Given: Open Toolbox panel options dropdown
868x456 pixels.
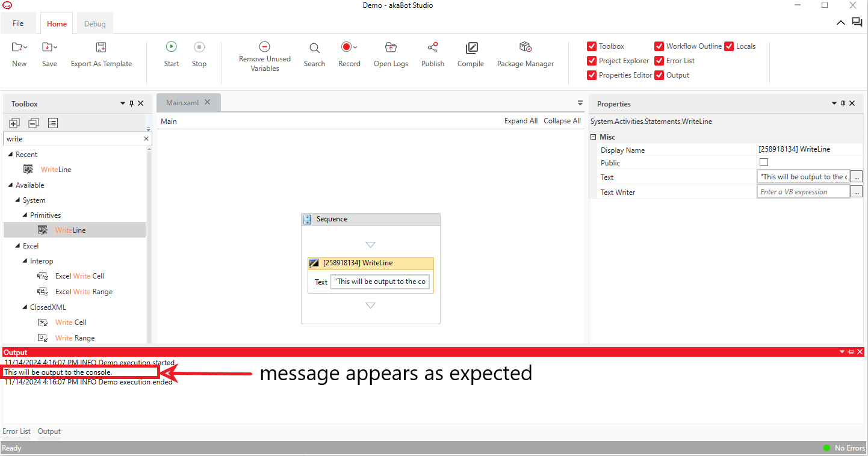Looking at the screenshot, I should (x=123, y=103).
